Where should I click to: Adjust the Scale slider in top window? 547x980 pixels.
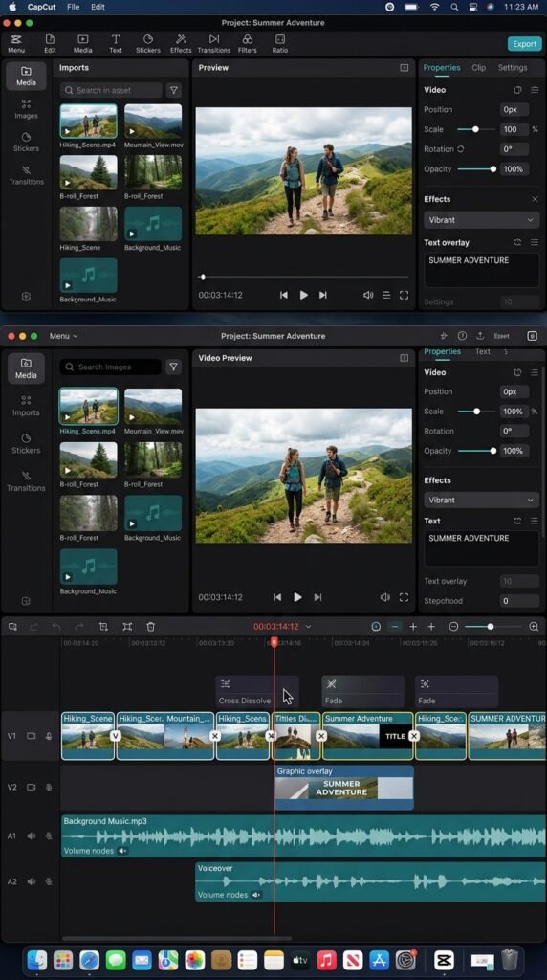pyautogui.click(x=476, y=129)
